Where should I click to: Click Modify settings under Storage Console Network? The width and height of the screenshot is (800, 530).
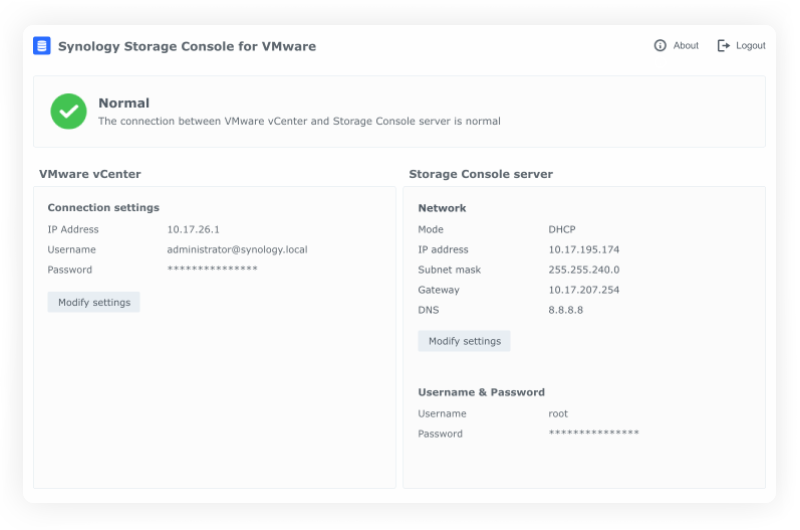(464, 341)
